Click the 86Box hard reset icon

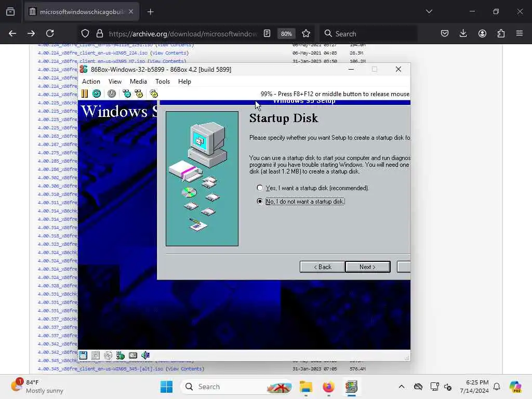point(96,94)
